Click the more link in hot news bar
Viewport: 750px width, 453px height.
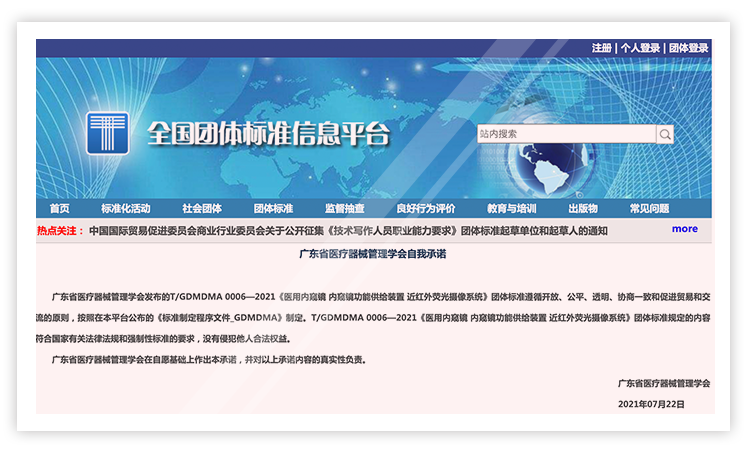(x=685, y=229)
